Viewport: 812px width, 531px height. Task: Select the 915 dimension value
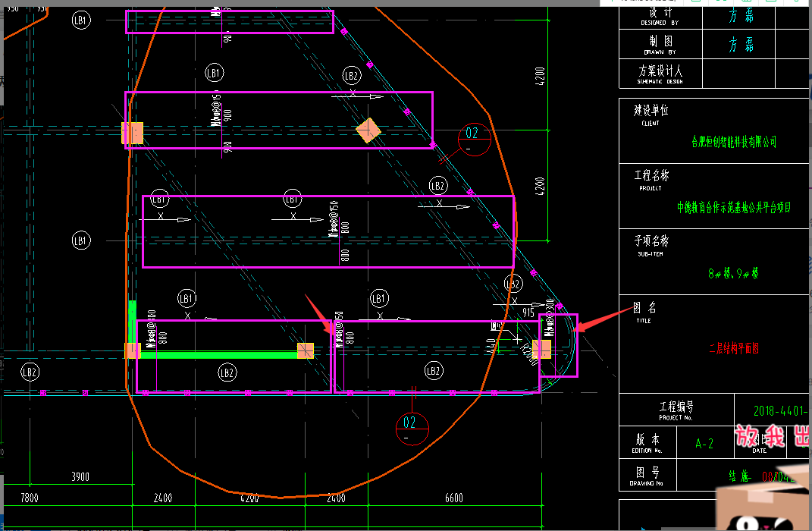coord(528,313)
